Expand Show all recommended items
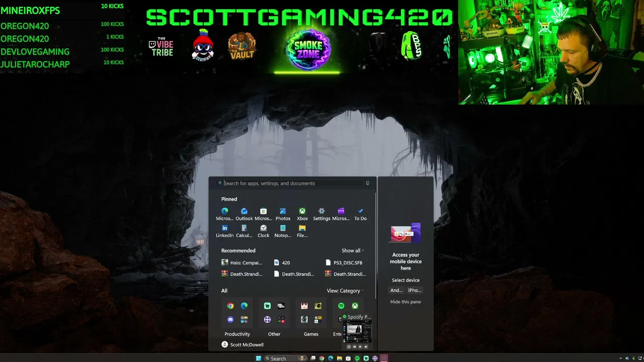Image resolution: width=644 pixels, height=362 pixels. tap(353, 250)
